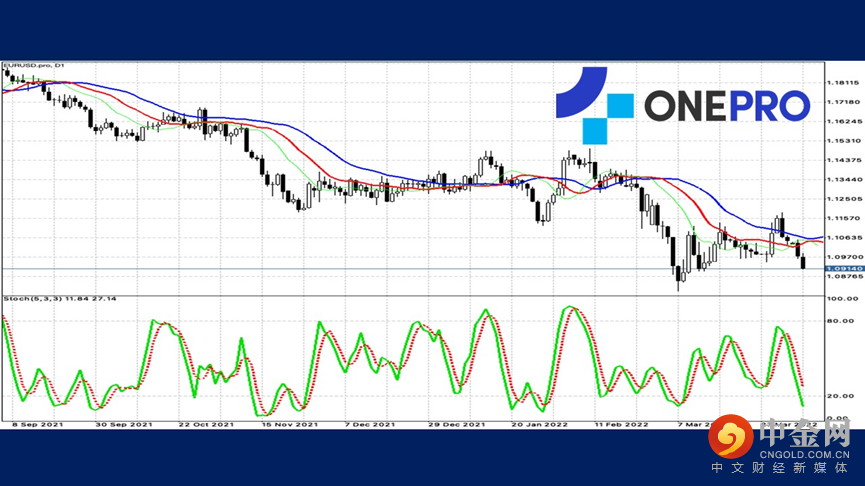
Task: Click the stochastic 80.00 level label
Action: [839, 321]
